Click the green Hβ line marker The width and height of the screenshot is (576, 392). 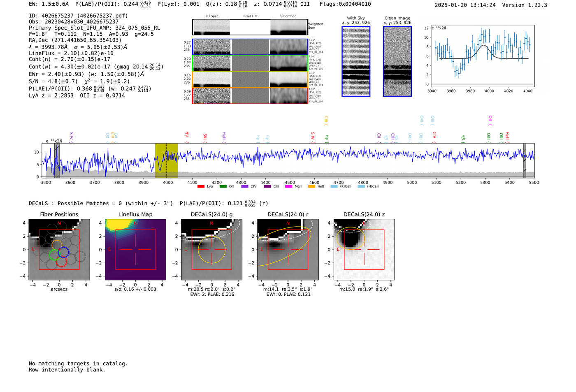coord(463,139)
